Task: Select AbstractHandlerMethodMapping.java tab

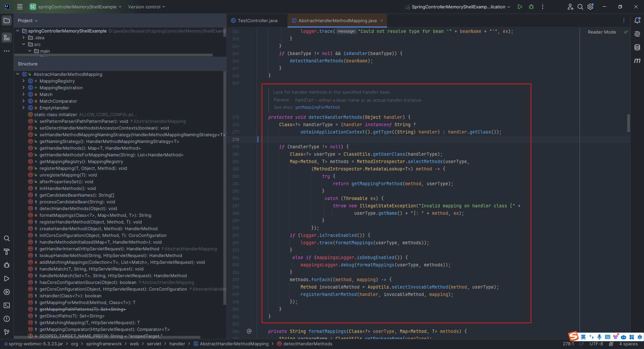Action: pos(337,20)
